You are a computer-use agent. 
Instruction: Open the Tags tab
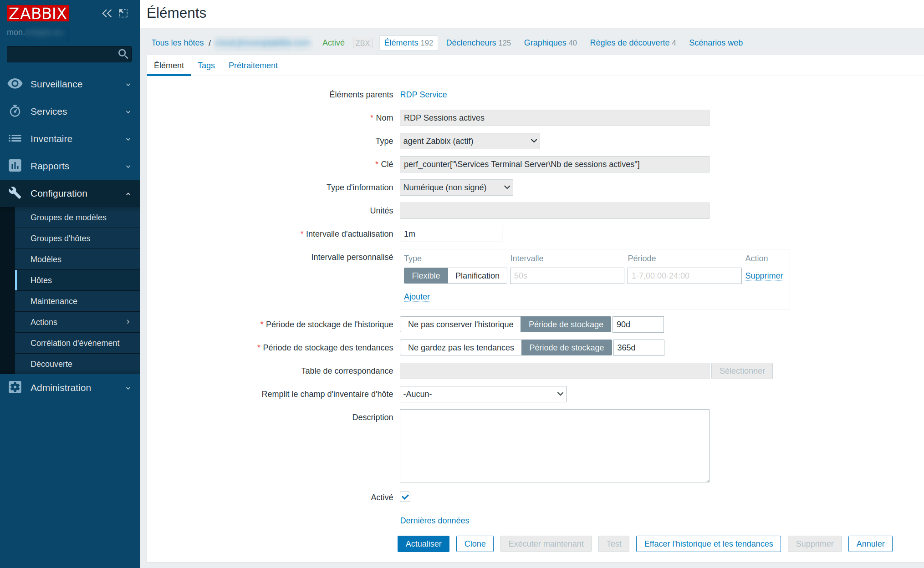206,66
